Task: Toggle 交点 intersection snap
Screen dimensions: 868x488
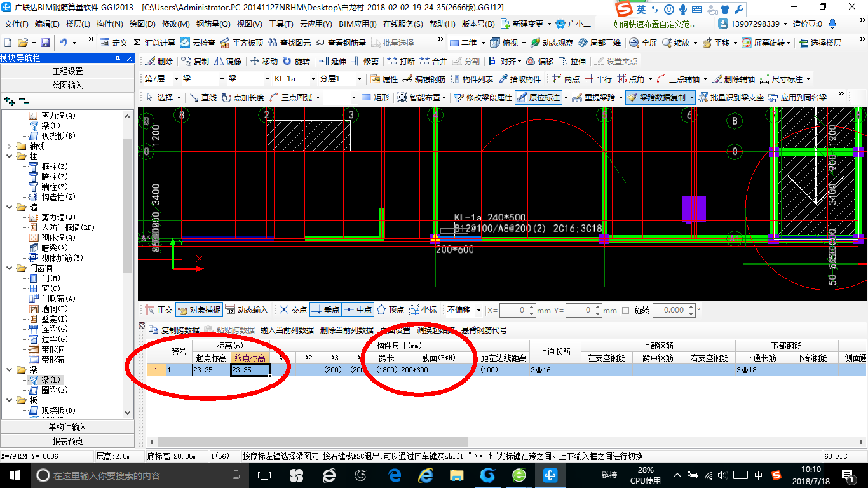Action: pos(293,309)
